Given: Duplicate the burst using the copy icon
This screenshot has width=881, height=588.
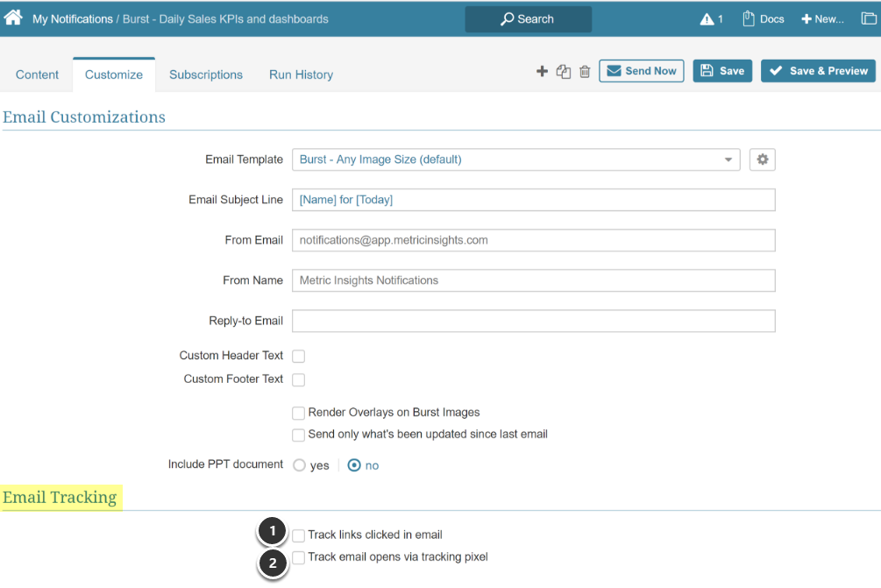Looking at the screenshot, I should coord(564,71).
